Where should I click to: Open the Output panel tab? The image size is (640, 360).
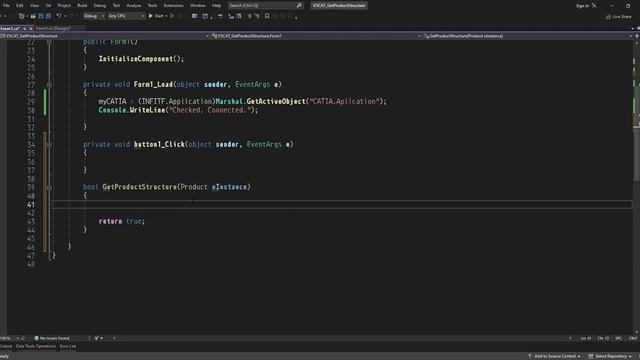(6, 347)
